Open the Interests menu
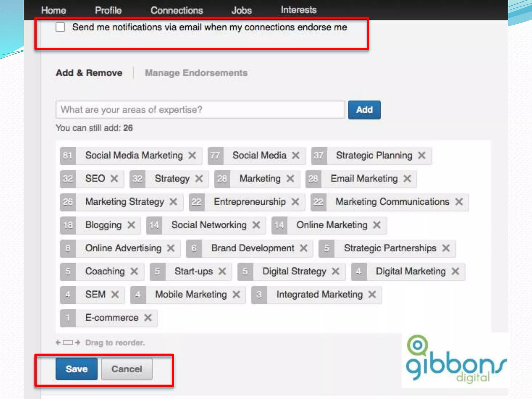 click(298, 10)
